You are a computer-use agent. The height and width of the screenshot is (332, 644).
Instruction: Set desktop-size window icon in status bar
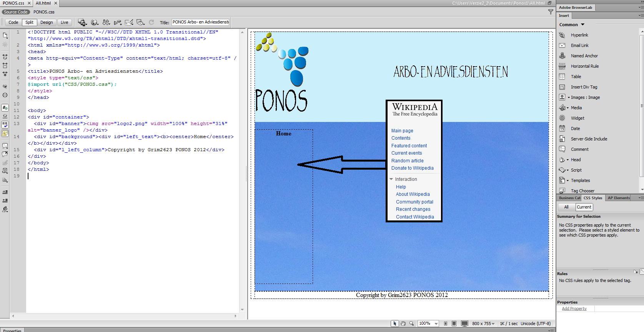point(464,324)
